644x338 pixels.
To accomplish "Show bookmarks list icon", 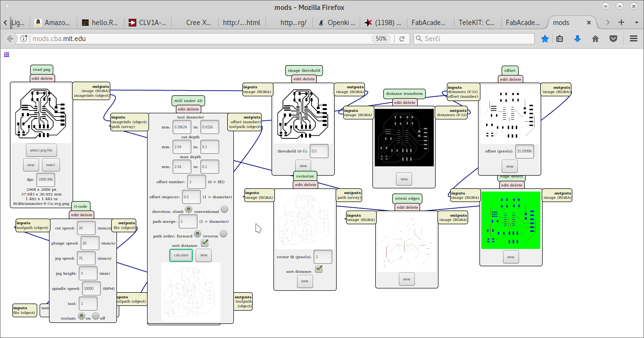I will pyautogui.click(x=560, y=39).
